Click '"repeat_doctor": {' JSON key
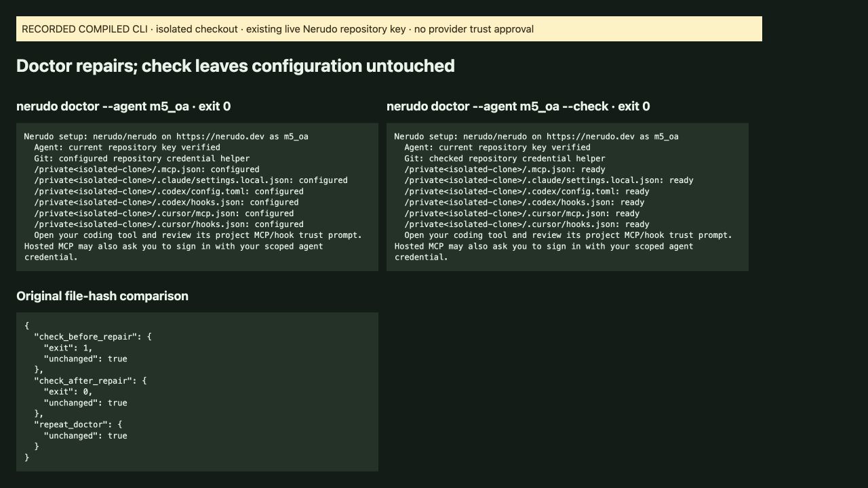This screenshot has width=868, height=488. click(78, 424)
